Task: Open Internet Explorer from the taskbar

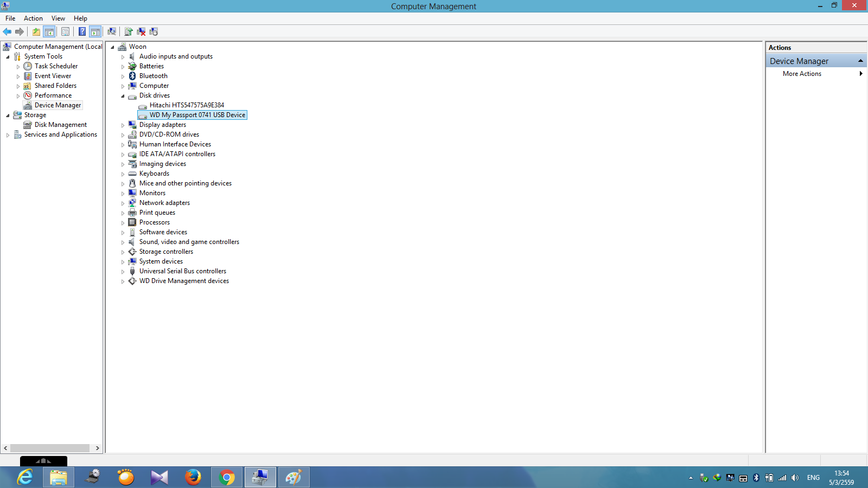Action: (x=25, y=477)
